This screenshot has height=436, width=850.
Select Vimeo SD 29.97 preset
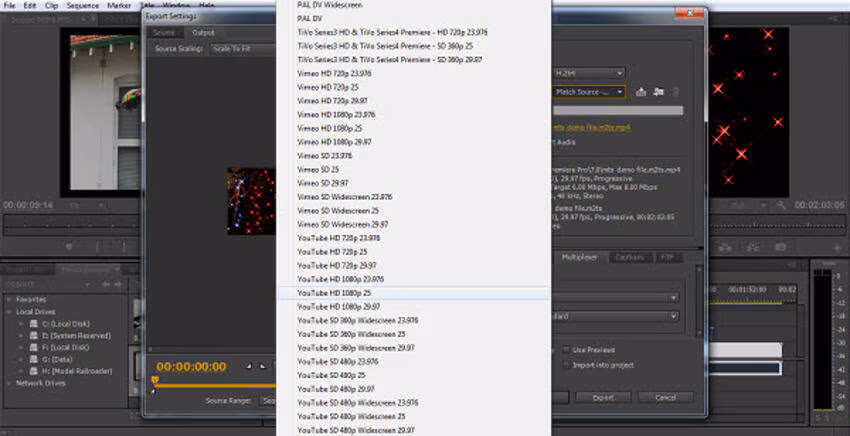413,183
